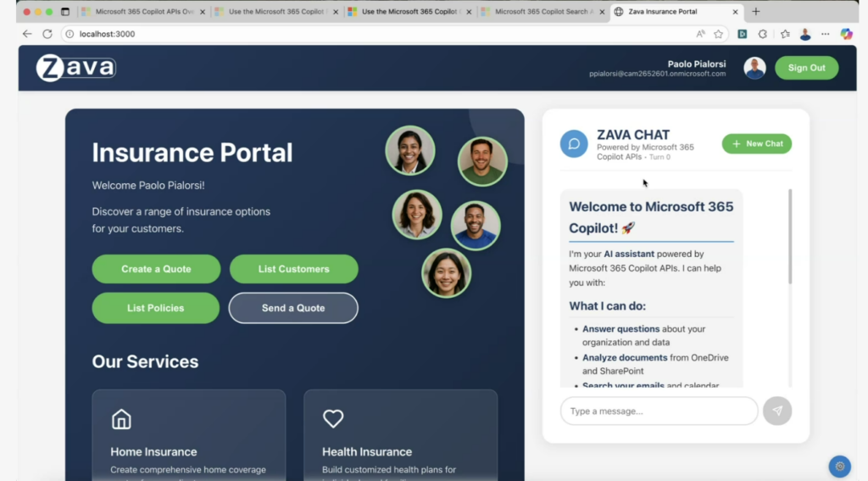
Task: Click Paolo Pialorsi's avatar photo
Action: coord(754,68)
